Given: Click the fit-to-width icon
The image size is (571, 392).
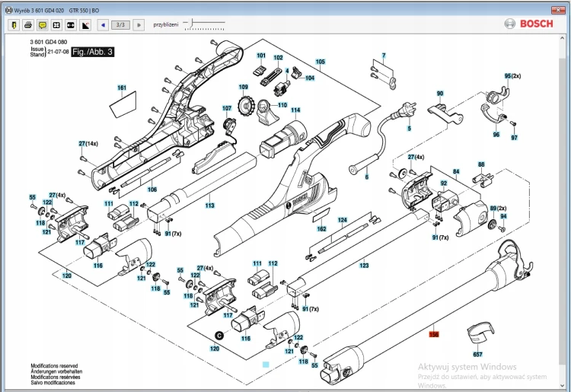Looking at the screenshot, I should coord(71,25).
